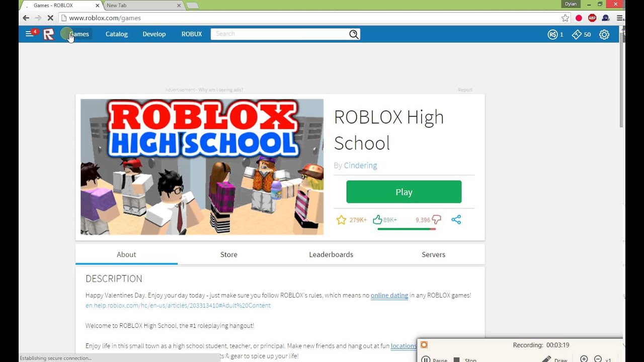Click in the ROBLOX search field
The image size is (644, 362).
coord(280,34)
